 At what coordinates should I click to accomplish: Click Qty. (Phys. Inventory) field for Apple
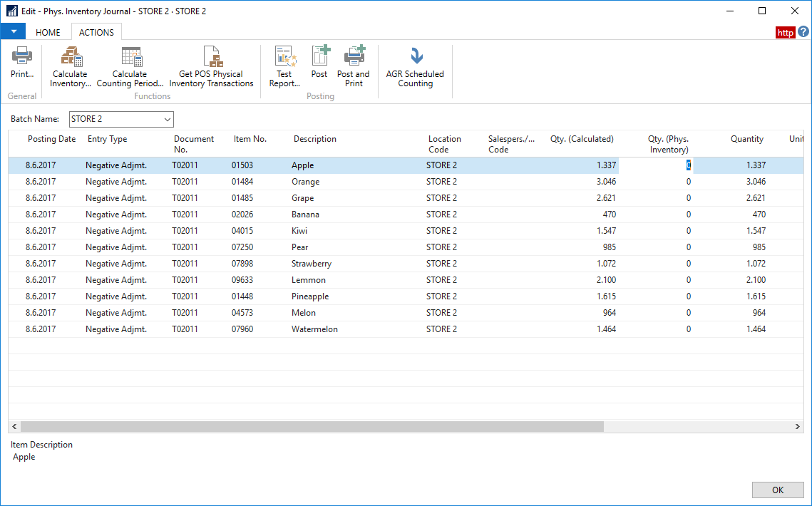point(656,165)
